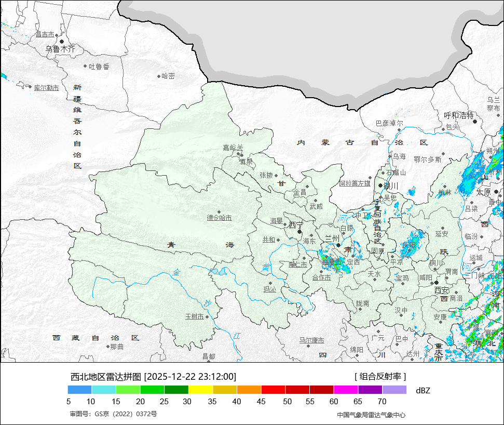This screenshot has width=504, height=425.
Task: Click the 绵阳 city label
Action: (357, 350)
